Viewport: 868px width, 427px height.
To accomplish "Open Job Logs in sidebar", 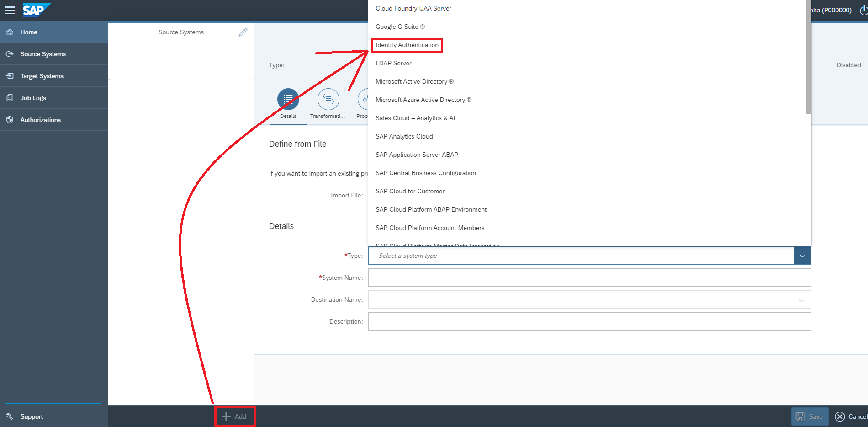I will (54, 98).
